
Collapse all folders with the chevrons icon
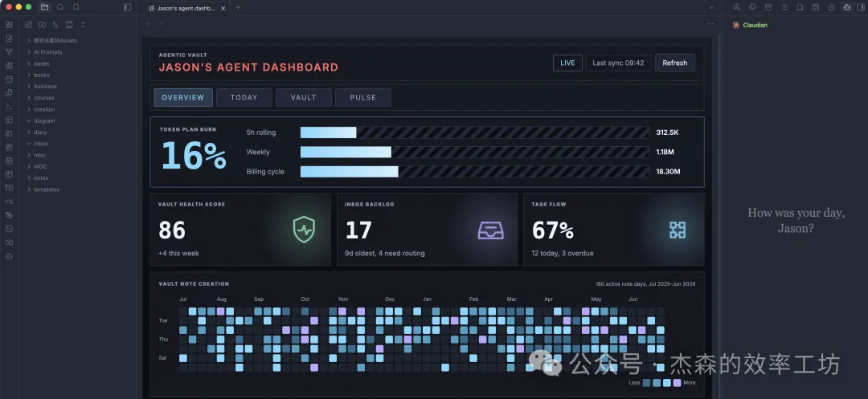[83, 25]
